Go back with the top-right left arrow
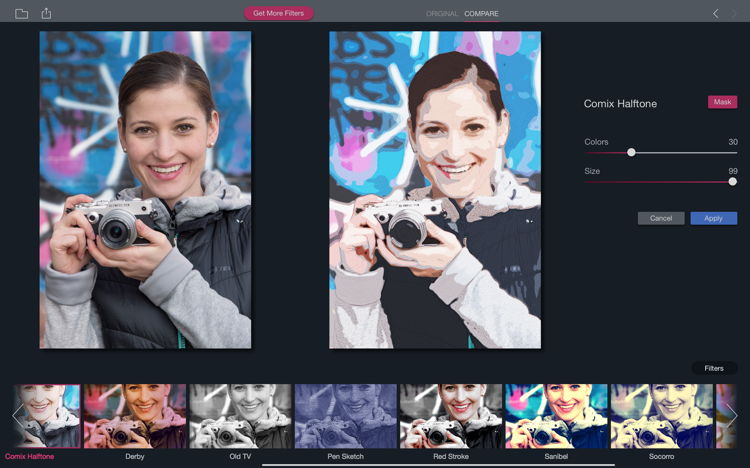Screen dimensions: 750x468 coord(715,14)
